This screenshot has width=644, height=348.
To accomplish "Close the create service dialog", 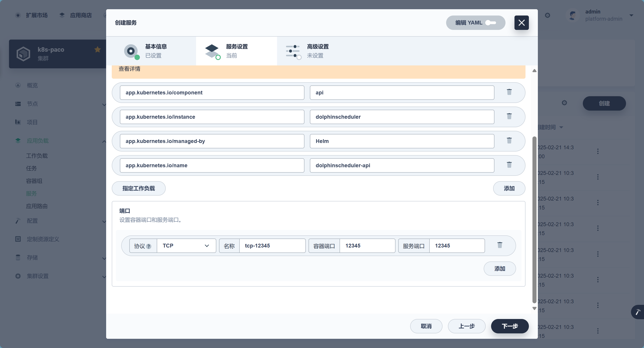I will click(x=521, y=23).
